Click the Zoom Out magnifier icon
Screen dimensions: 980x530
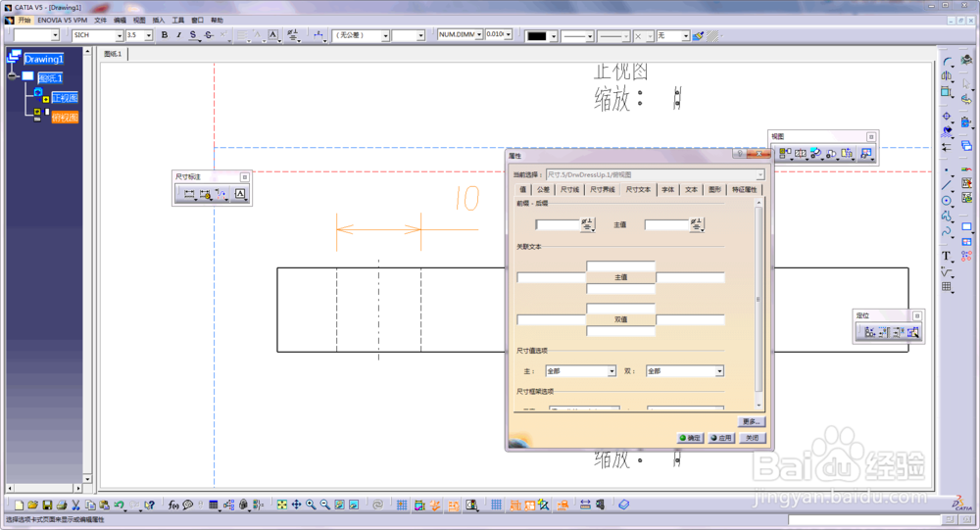325,505
